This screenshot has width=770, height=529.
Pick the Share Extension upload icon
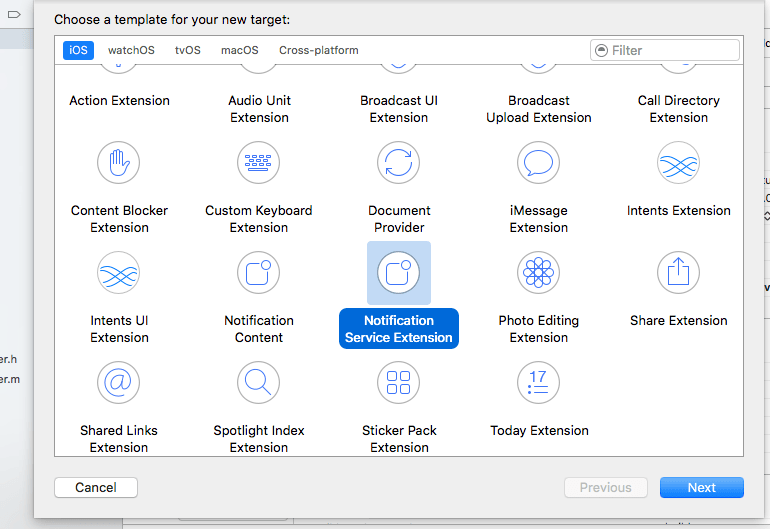[x=678, y=272]
